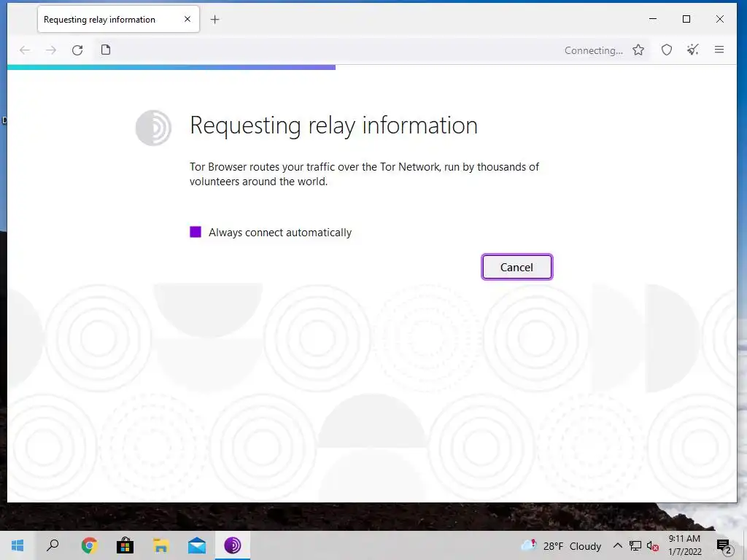Viewport: 747px width, 560px height.
Task: Open File Explorer from taskbar
Action: 161,545
